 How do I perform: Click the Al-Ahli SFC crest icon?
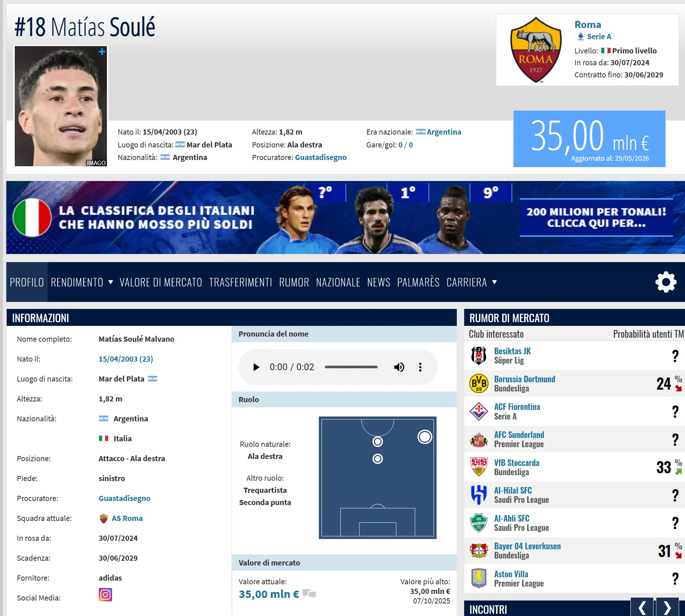(x=479, y=523)
